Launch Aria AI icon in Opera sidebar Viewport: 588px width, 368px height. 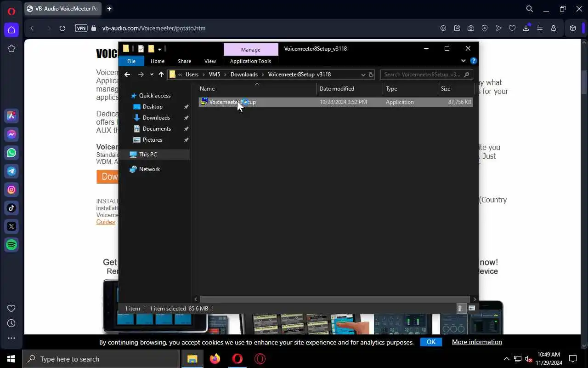(11, 116)
